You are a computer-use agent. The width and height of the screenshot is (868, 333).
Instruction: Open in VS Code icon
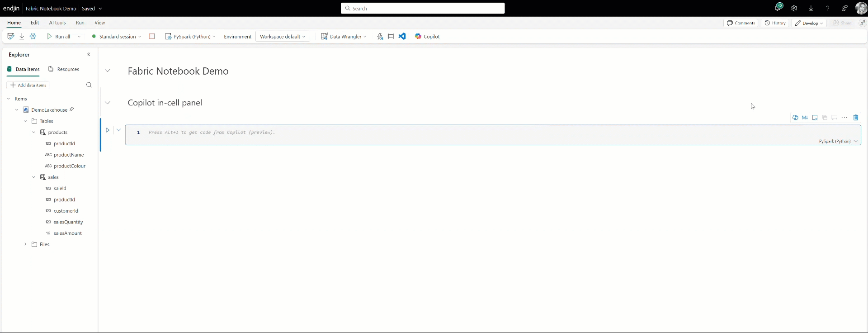click(x=402, y=36)
